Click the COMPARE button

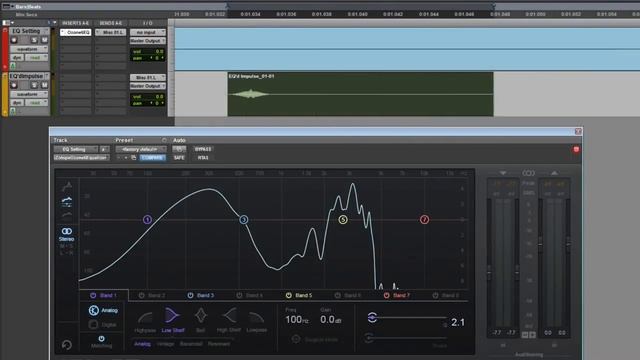(x=153, y=158)
